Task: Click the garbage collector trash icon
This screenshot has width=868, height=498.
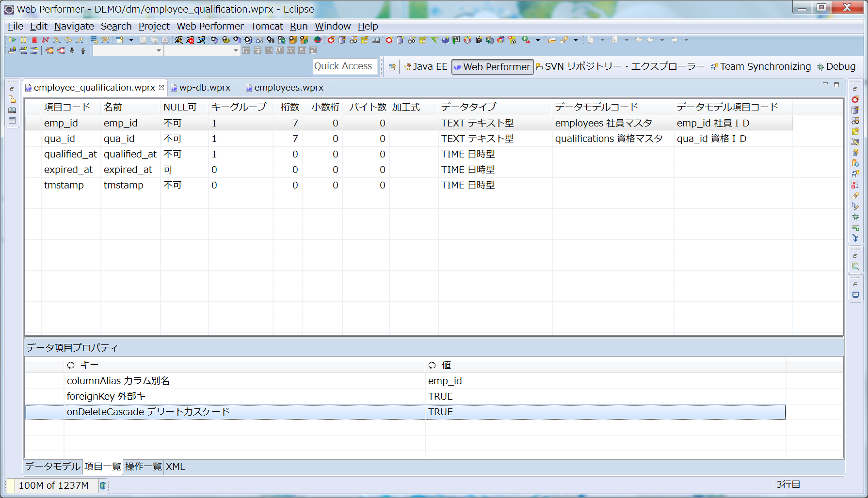Action: [103, 485]
